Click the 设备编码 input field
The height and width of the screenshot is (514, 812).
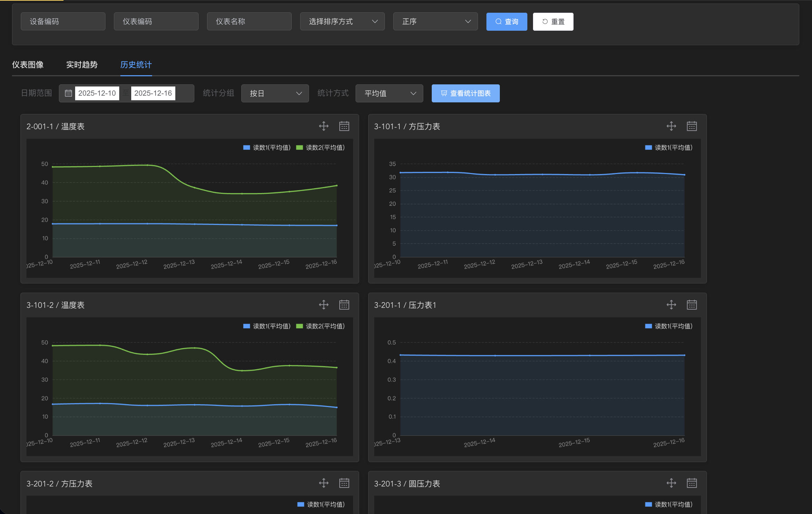(63, 22)
